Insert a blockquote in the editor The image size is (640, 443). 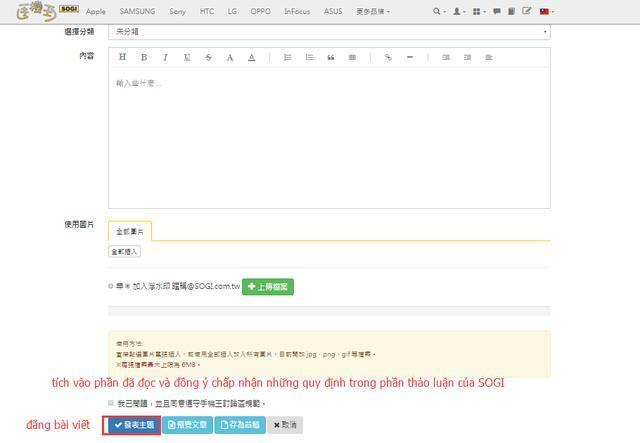[x=331, y=58]
